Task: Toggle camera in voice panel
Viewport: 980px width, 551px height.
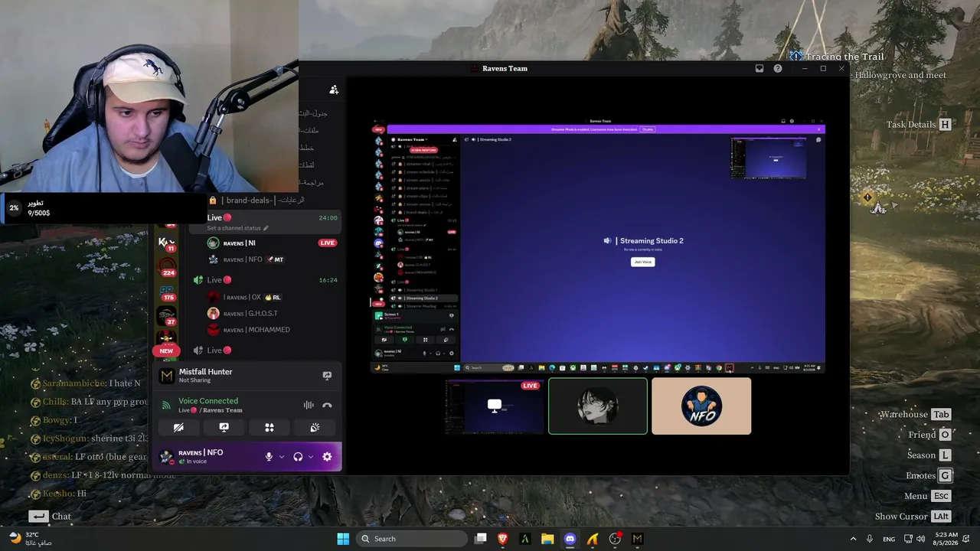Action: pos(178,428)
